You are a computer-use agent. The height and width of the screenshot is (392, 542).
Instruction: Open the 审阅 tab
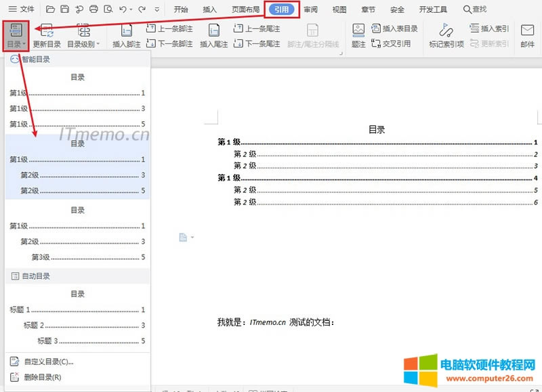(x=310, y=9)
